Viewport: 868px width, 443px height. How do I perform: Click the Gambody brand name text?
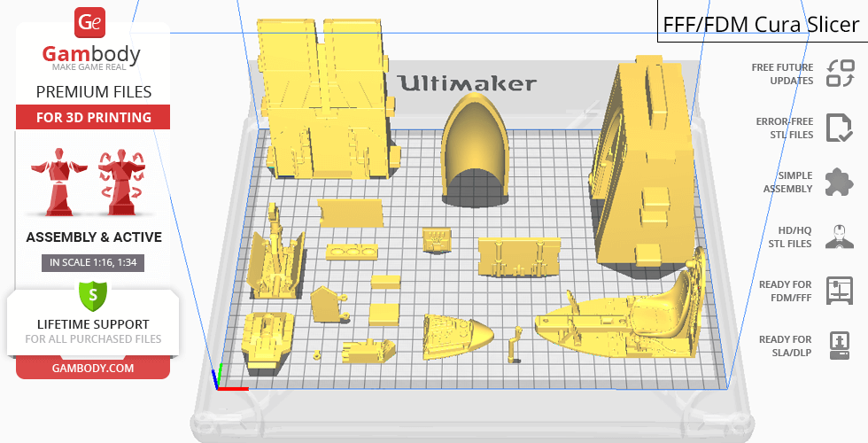[x=91, y=54]
